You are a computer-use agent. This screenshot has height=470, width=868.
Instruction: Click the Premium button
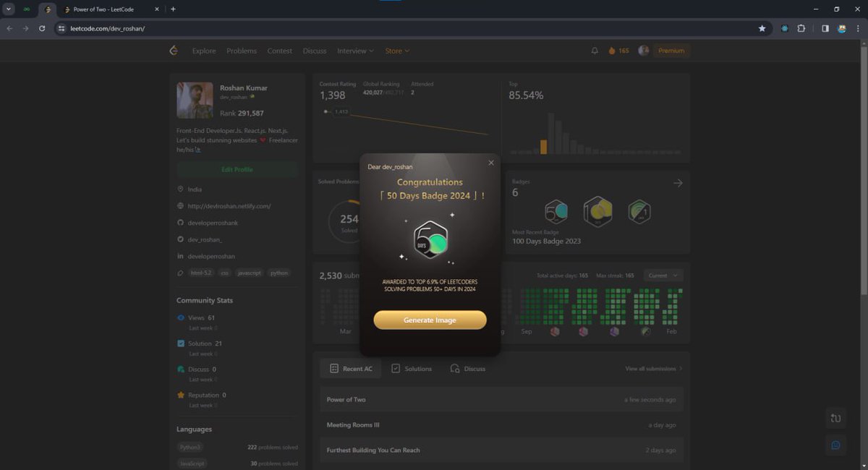tap(671, 51)
